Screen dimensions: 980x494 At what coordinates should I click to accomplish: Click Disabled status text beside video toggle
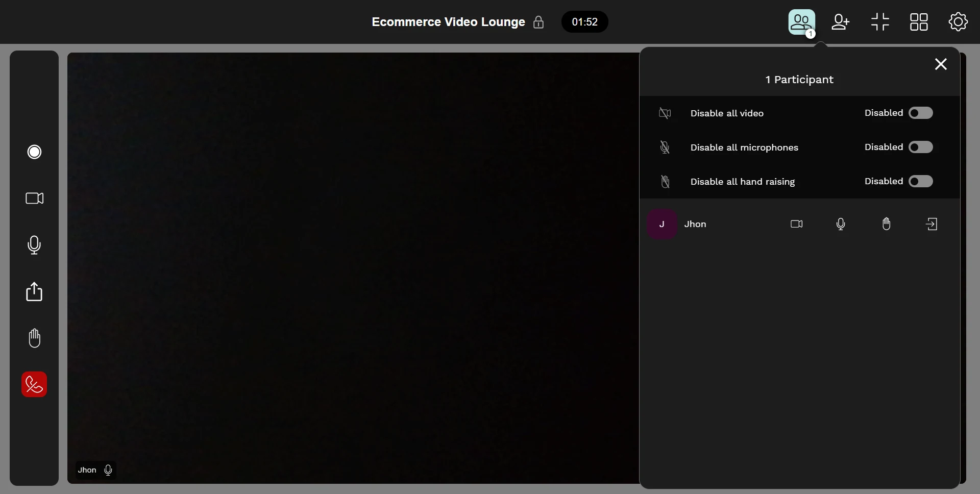[884, 113]
